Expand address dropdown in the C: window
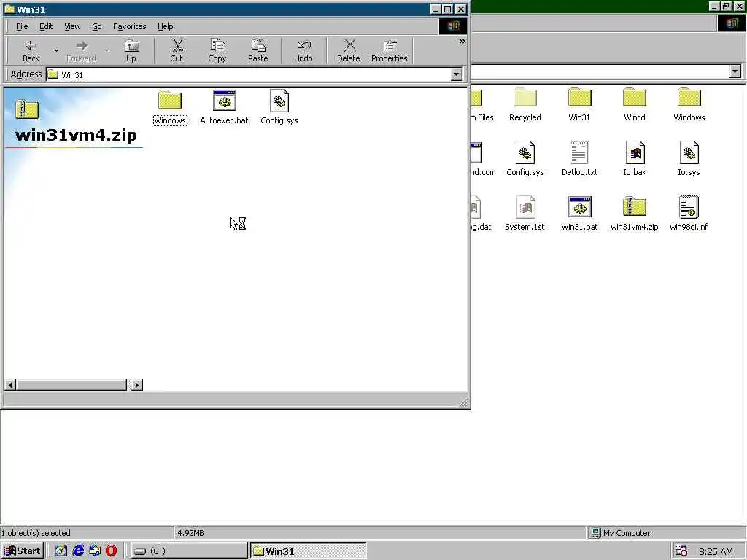This screenshot has height=560, width=747. (735, 71)
